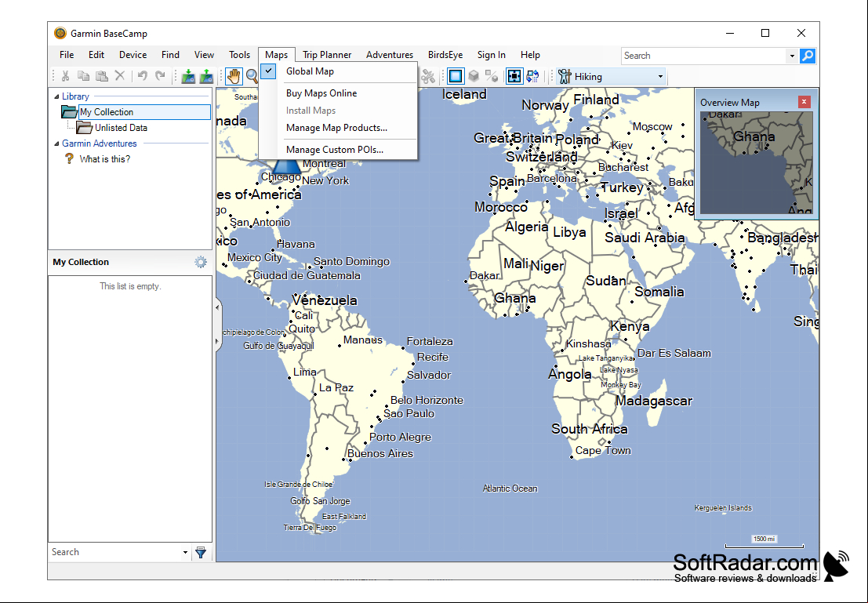Open the top search box dropdown arrow

click(792, 56)
